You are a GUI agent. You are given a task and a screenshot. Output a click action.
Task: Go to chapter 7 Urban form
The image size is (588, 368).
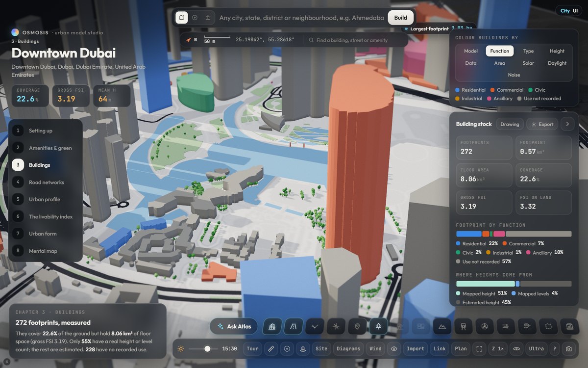[46, 234]
